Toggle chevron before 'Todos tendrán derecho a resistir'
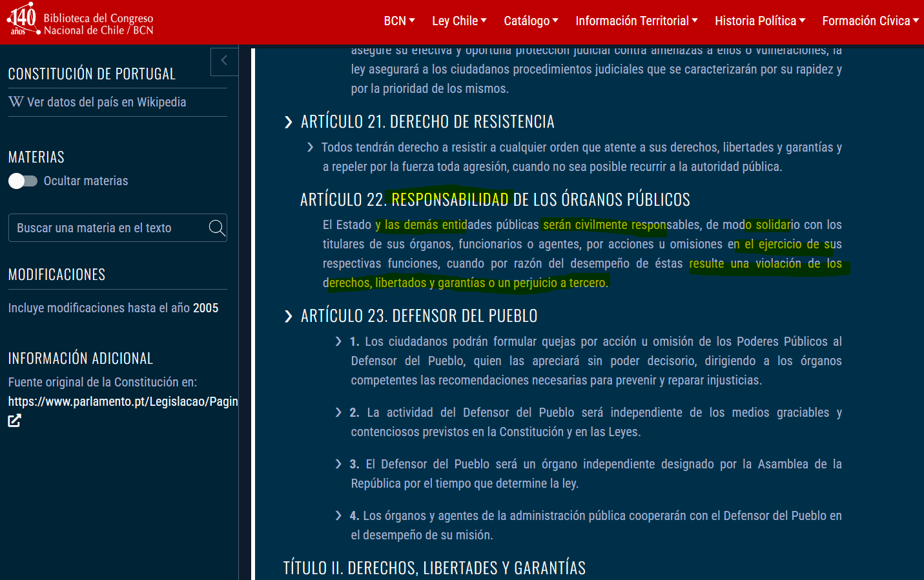 tap(311, 148)
